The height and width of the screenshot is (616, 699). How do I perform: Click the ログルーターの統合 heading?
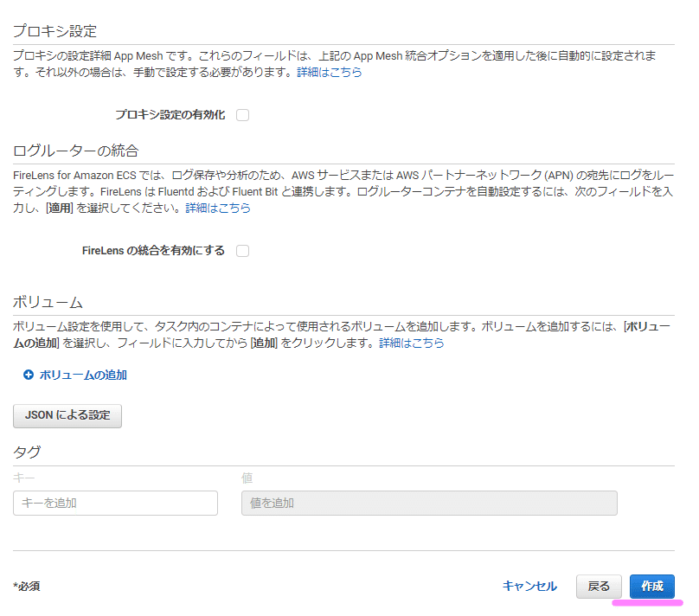click(76, 151)
